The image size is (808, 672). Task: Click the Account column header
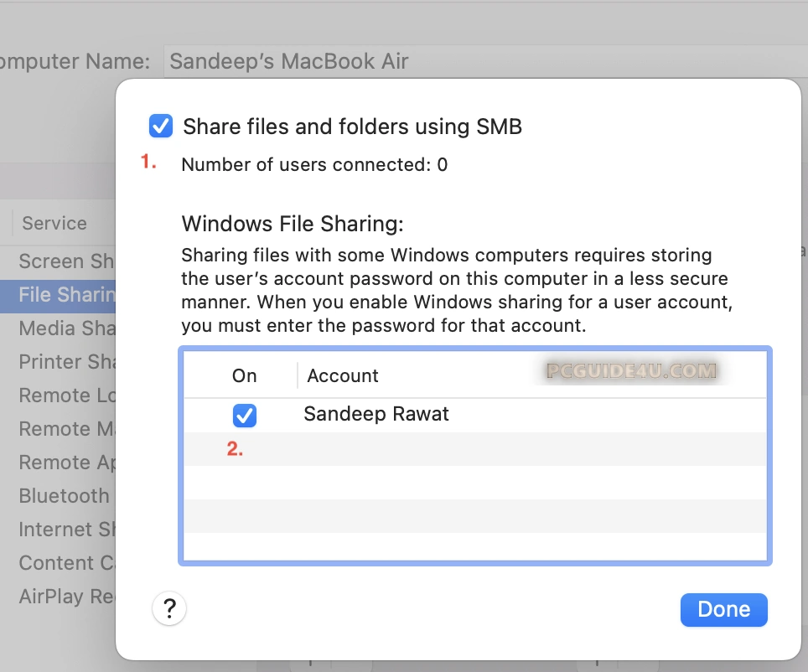[x=343, y=375]
